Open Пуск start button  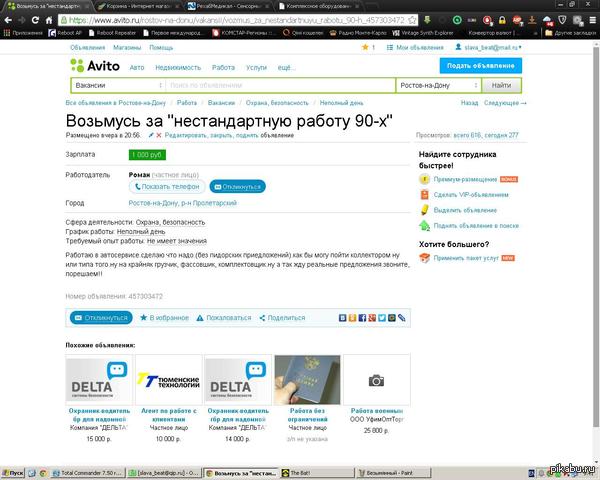coord(13,473)
